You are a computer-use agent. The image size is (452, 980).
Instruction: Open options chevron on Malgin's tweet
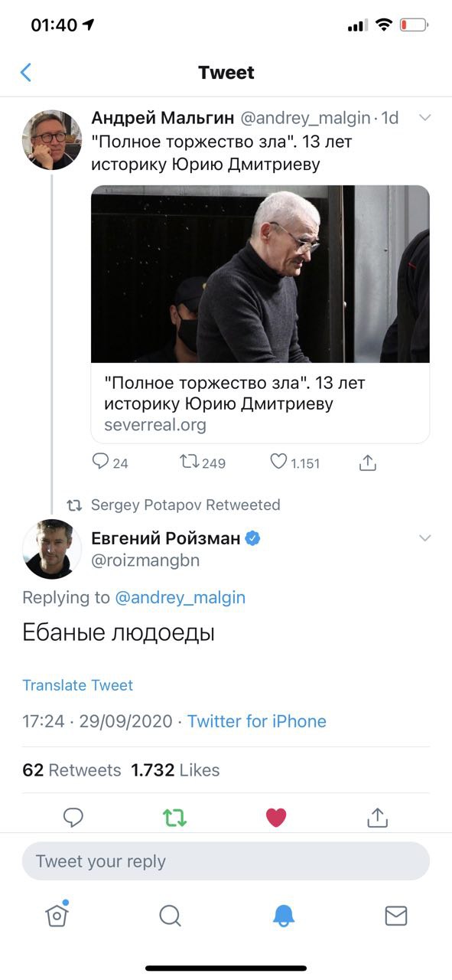pyautogui.click(x=425, y=118)
